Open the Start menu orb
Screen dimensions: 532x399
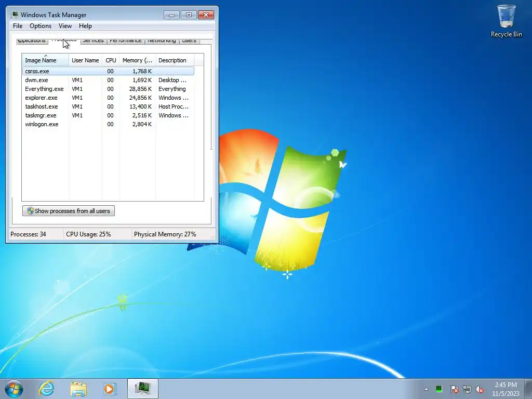pyautogui.click(x=14, y=389)
